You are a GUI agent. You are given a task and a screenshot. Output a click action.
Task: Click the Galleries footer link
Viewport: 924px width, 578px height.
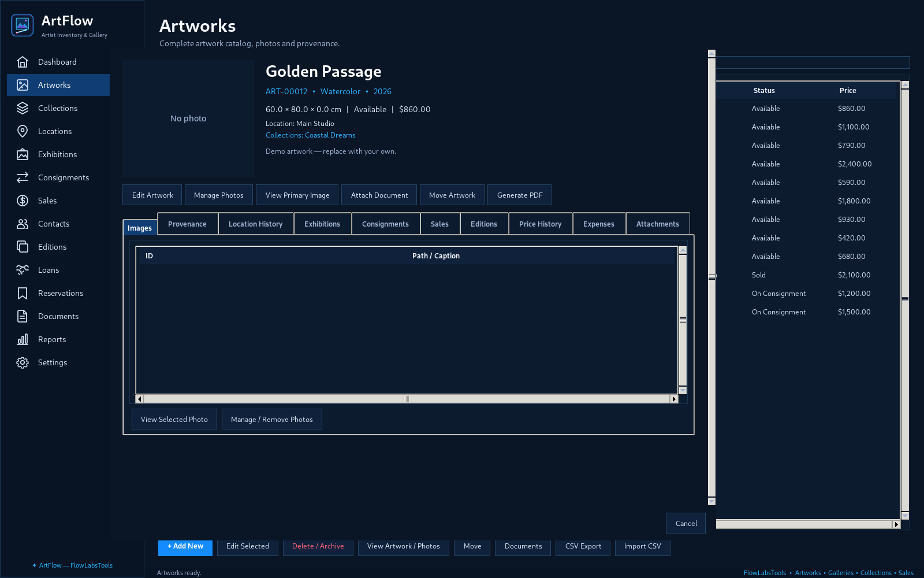840,573
